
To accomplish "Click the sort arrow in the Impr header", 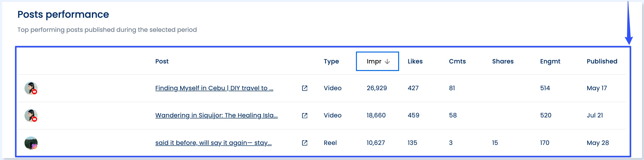I will (x=387, y=62).
